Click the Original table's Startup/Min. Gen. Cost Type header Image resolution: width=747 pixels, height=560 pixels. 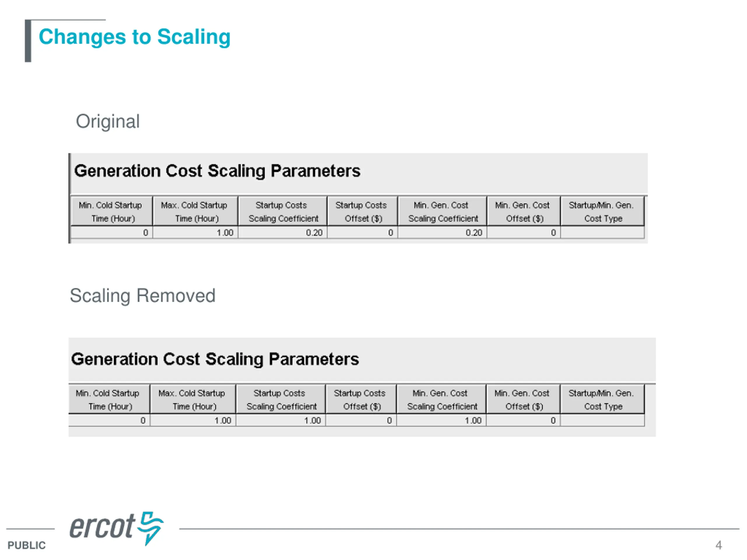(x=603, y=211)
